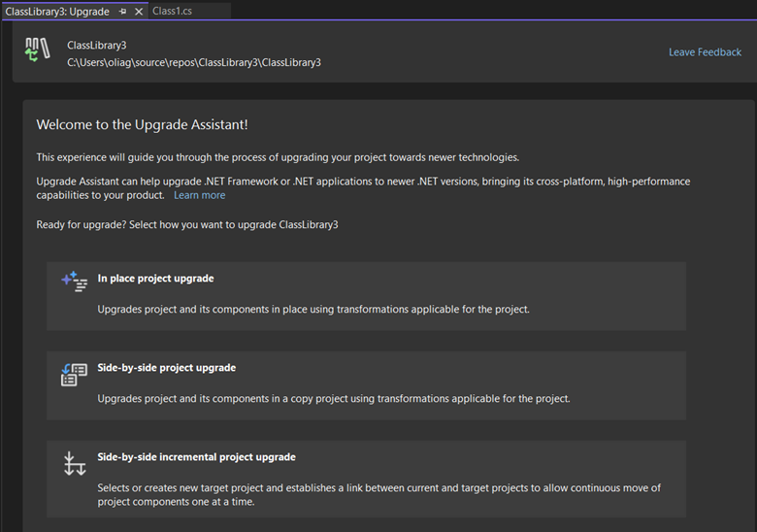Screen dimensions: 757x532
Task: Click the Side-by-side incremental upgrade icon
Action: (74, 463)
